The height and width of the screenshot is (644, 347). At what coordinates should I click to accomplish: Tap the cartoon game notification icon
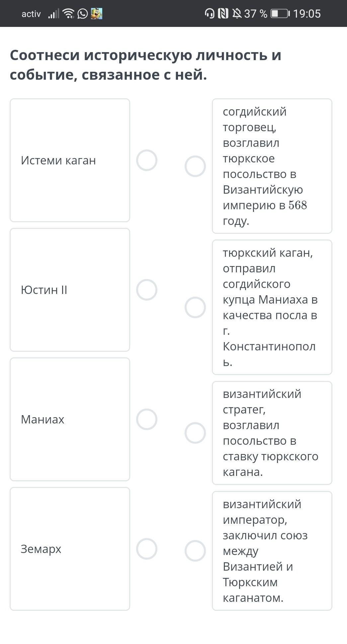tap(97, 14)
